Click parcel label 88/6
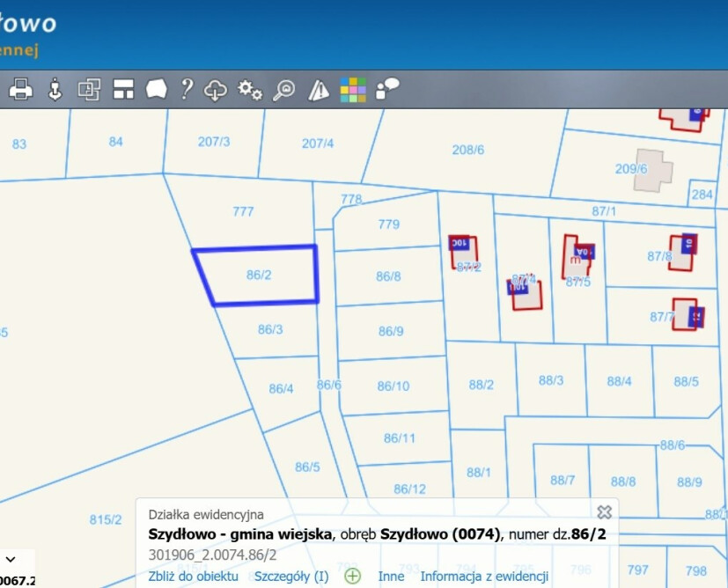Viewport: 728px width, 588px height. click(673, 445)
